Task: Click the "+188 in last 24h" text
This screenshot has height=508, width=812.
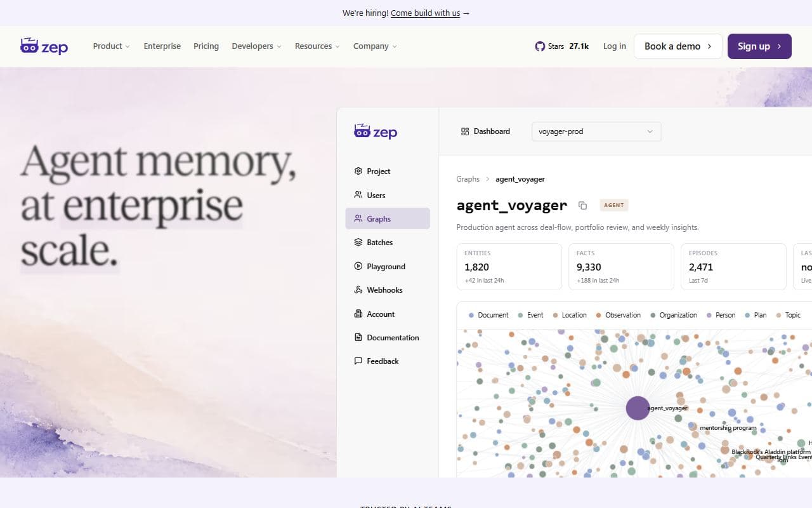Action: tap(598, 280)
